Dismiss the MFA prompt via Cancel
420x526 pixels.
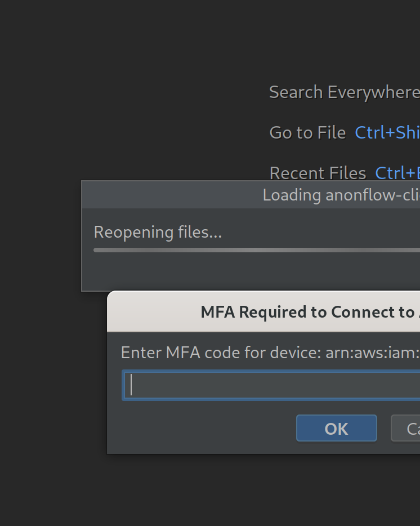point(410,428)
